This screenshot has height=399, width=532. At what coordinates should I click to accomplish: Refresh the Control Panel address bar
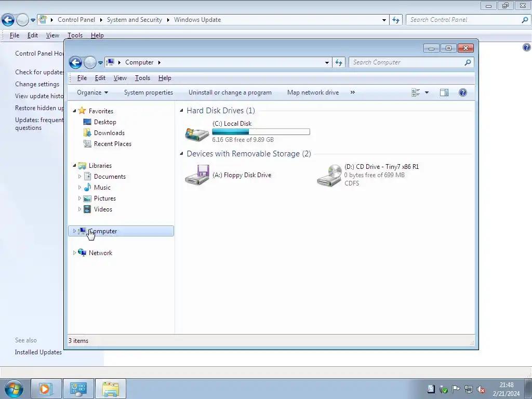[x=396, y=20]
